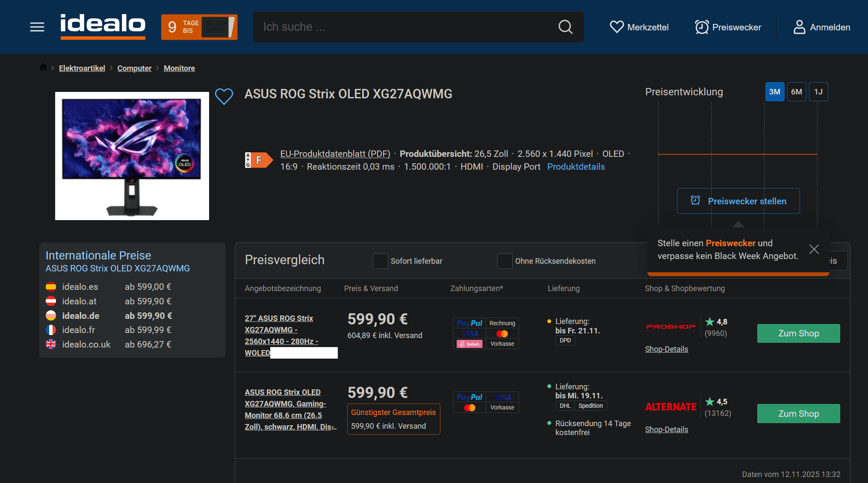
Task: Favorite the product with the heart icon
Action: click(x=224, y=97)
